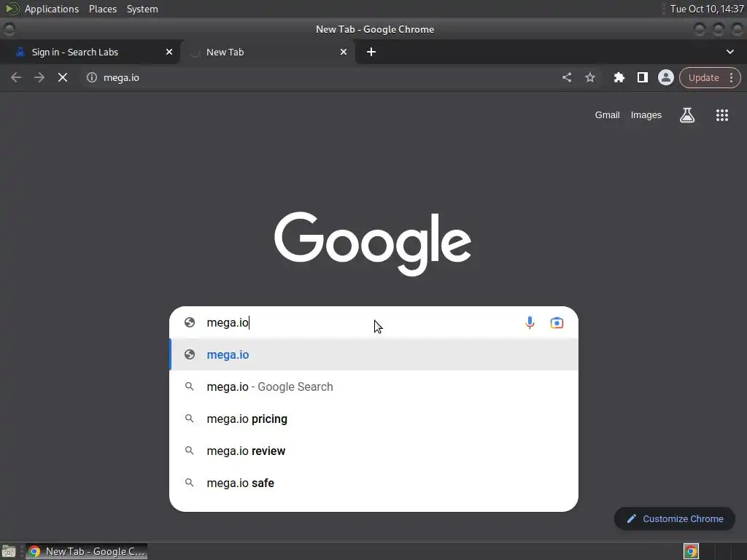Screen dimensions: 747x560
Task: Open Chrome three-dot menu
Action: [x=731, y=77]
